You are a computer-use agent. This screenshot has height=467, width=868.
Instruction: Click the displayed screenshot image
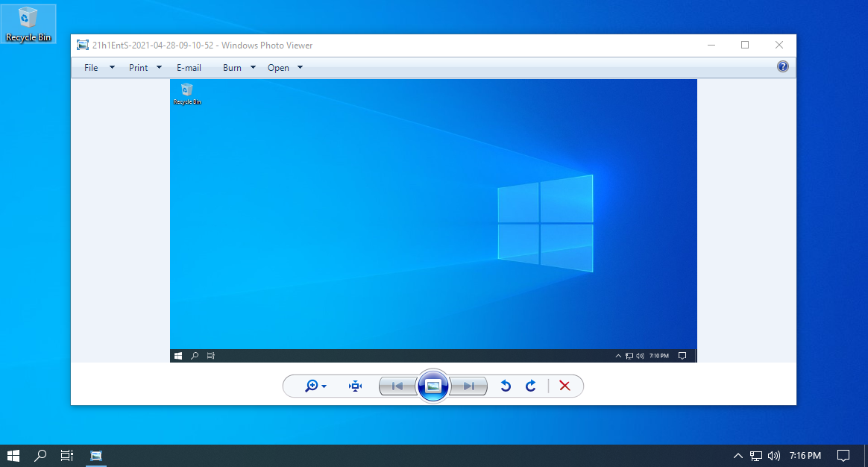[433, 221]
